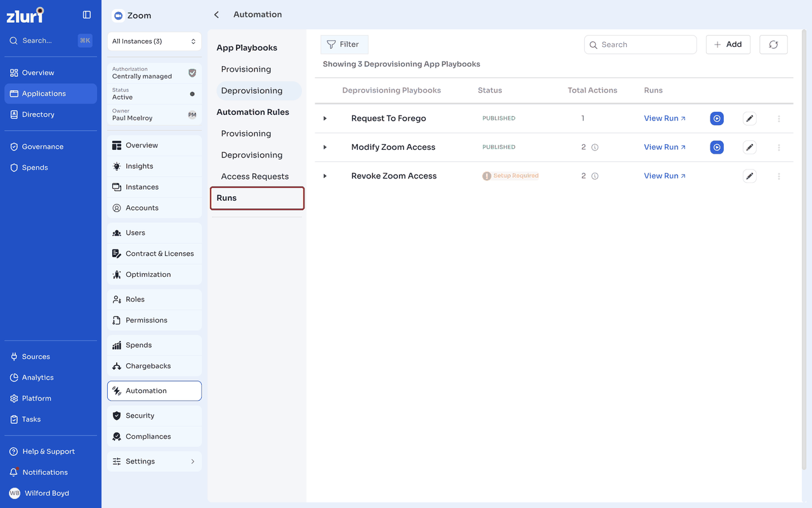The width and height of the screenshot is (812, 508).
Task: Show info for Modify Zoom Access actions
Action: tap(595, 147)
